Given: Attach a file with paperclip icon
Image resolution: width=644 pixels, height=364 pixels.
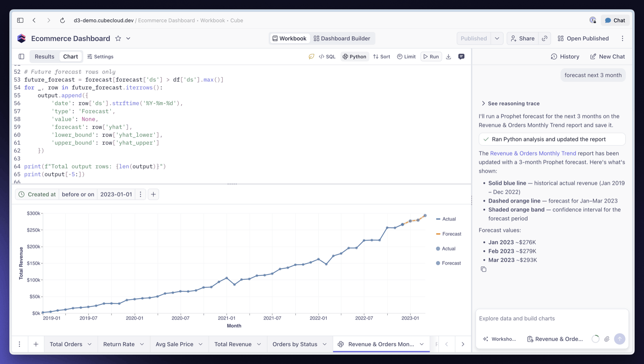Looking at the screenshot, I should click(607, 339).
